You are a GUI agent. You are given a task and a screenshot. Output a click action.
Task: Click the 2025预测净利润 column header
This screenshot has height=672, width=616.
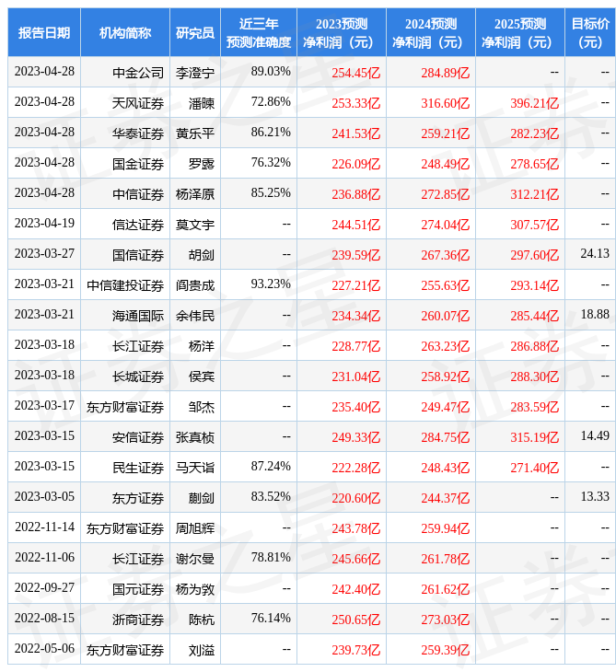520,32
